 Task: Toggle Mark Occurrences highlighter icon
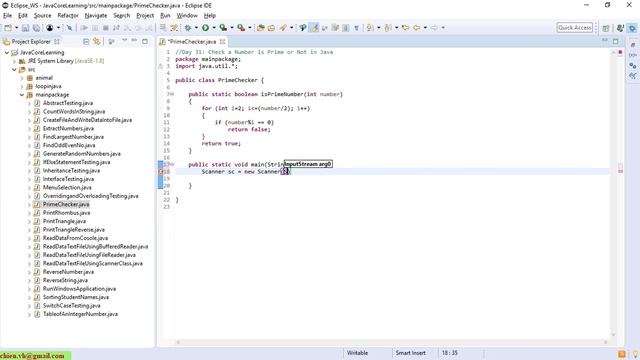coord(314,28)
